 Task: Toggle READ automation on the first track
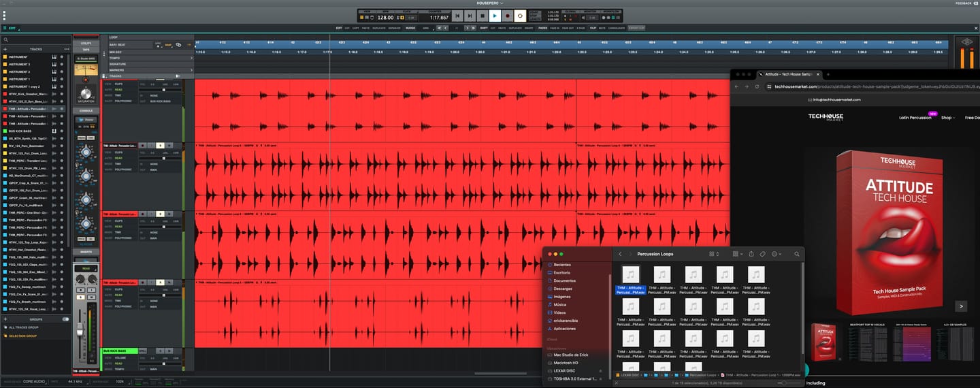[x=118, y=90]
